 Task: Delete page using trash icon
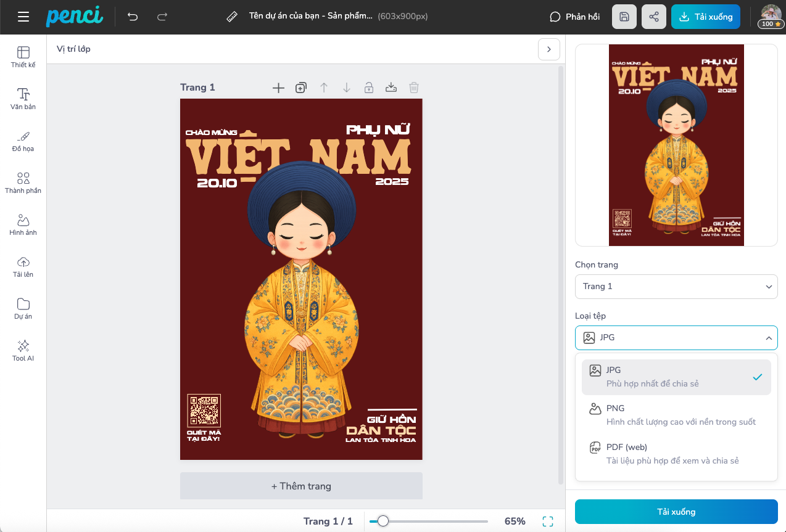(414, 88)
